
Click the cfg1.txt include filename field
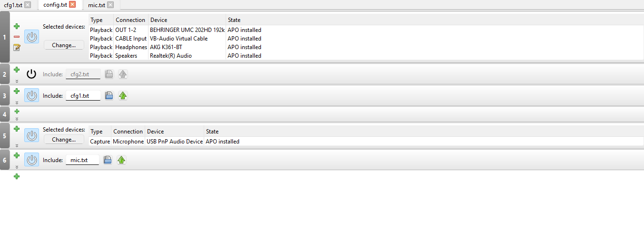(x=83, y=96)
